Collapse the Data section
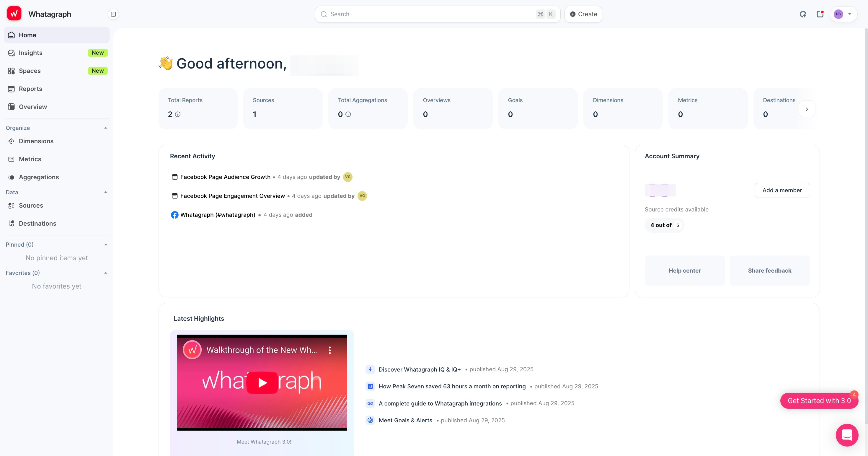868x456 pixels. pos(106,192)
